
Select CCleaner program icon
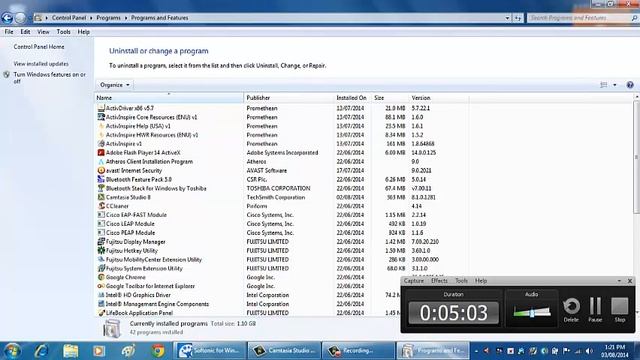[101, 206]
